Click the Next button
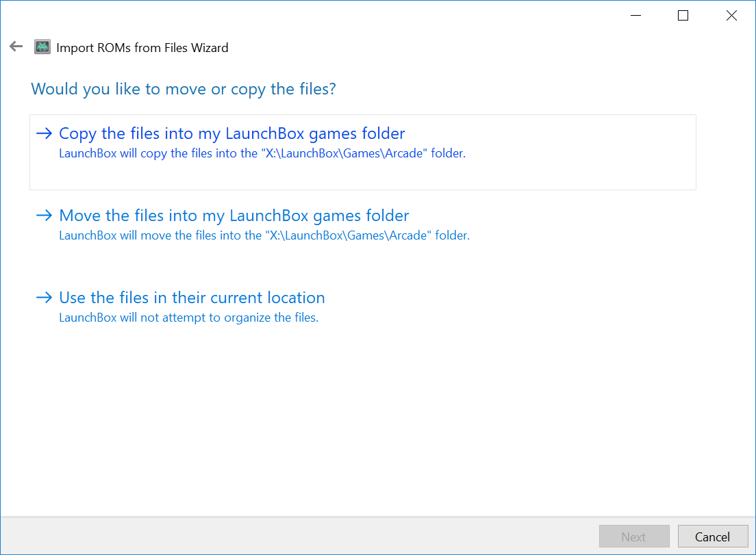Screen dimensions: 756x555 click(x=634, y=537)
